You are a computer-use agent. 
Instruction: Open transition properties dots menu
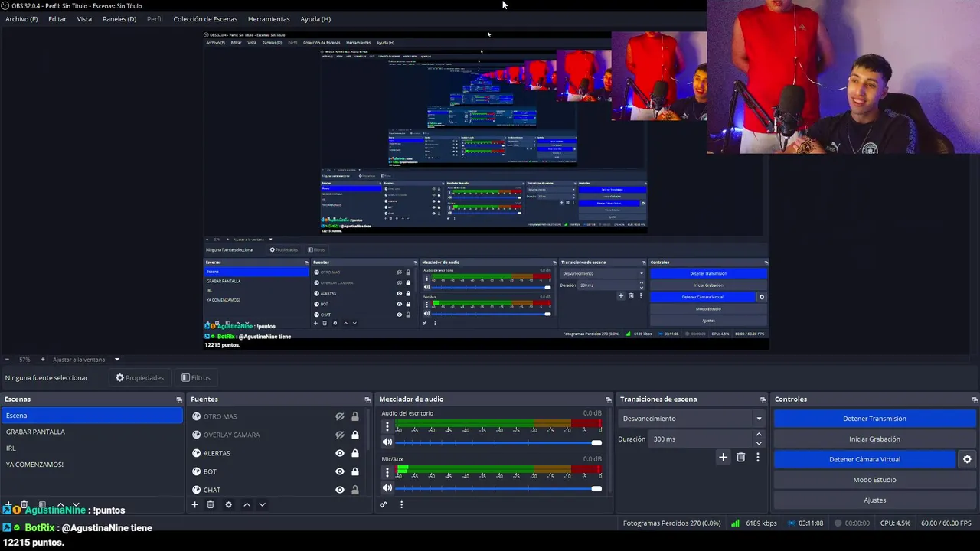(x=758, y=457)
